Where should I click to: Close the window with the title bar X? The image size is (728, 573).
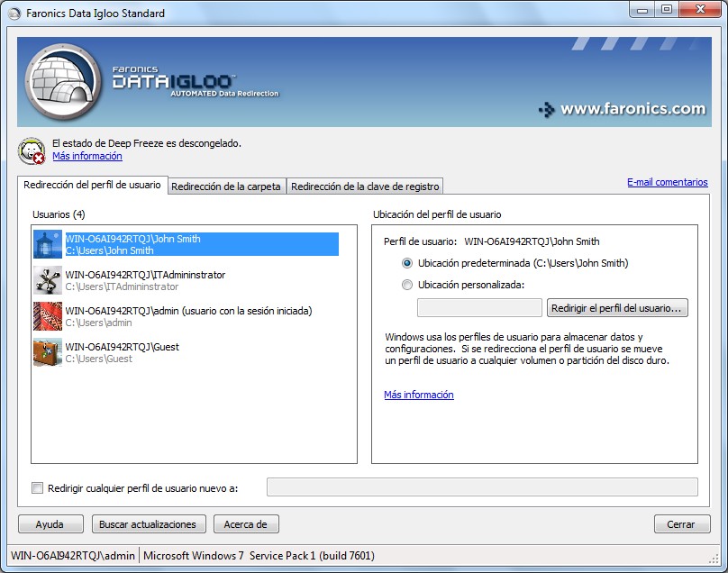701,10
